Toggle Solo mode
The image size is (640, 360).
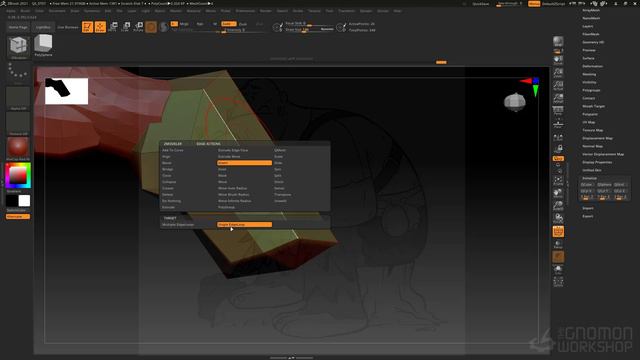click(558, 269)
